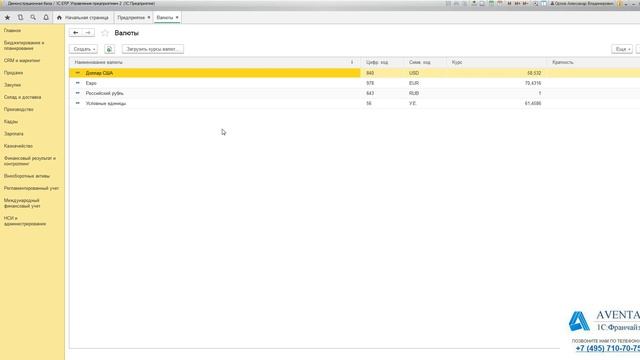Open the Search magnifier in top toolbar
The image size is (640, 360).
[33, 18]
